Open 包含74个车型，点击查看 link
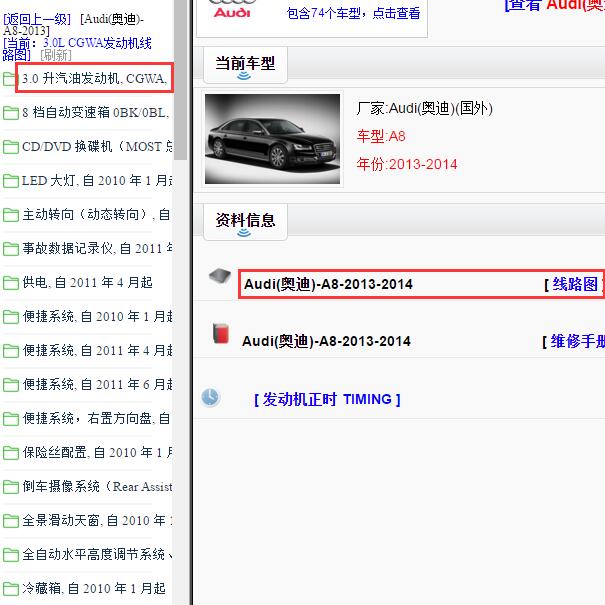This screenshot has width=605, height=605. (353, 13)
